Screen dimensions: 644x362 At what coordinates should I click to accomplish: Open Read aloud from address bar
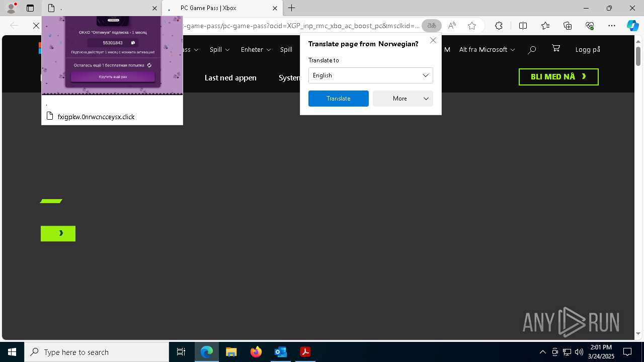[452, 26]
